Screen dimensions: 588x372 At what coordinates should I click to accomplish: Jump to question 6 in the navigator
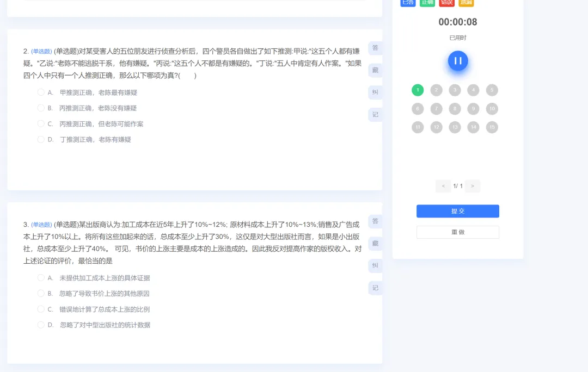pyautogui.click(x=418, y=109)
